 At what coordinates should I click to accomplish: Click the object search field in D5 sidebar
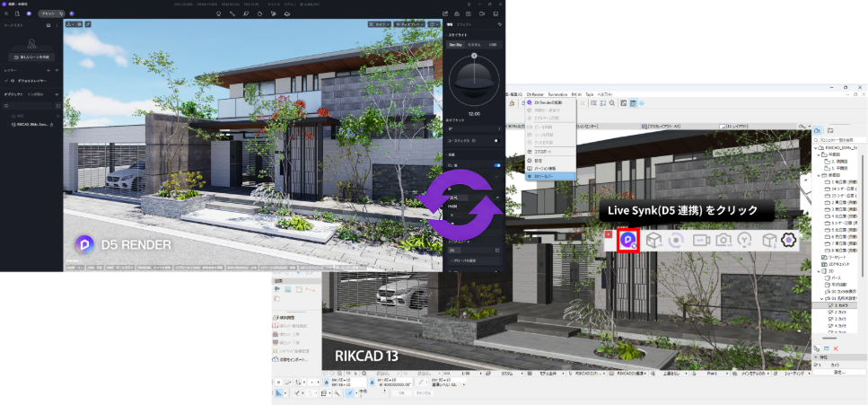click(29, 105)
